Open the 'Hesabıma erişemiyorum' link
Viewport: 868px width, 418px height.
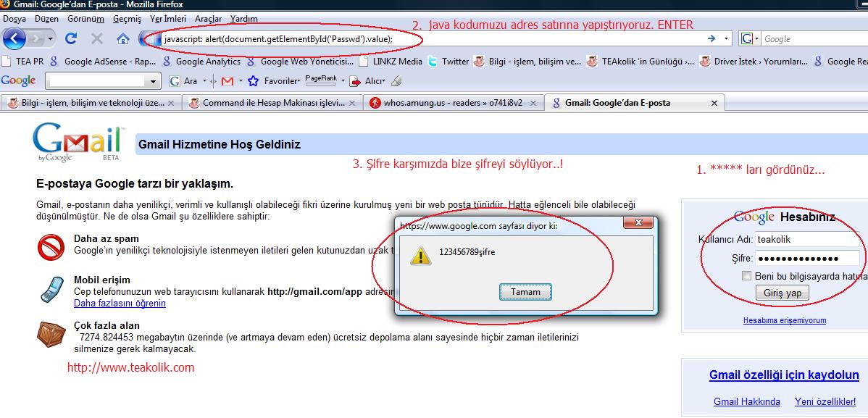pos(785,320)
